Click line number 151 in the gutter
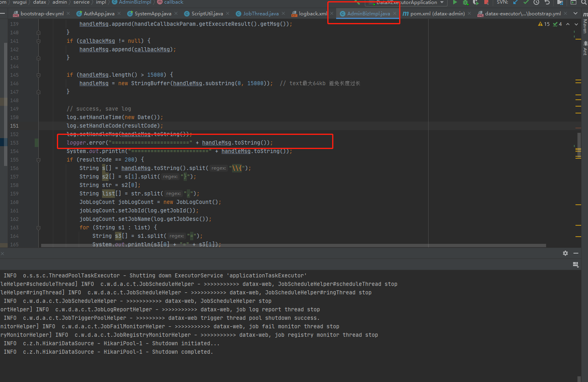The height and width of the screenshot is (382, 588). point(13,126)
